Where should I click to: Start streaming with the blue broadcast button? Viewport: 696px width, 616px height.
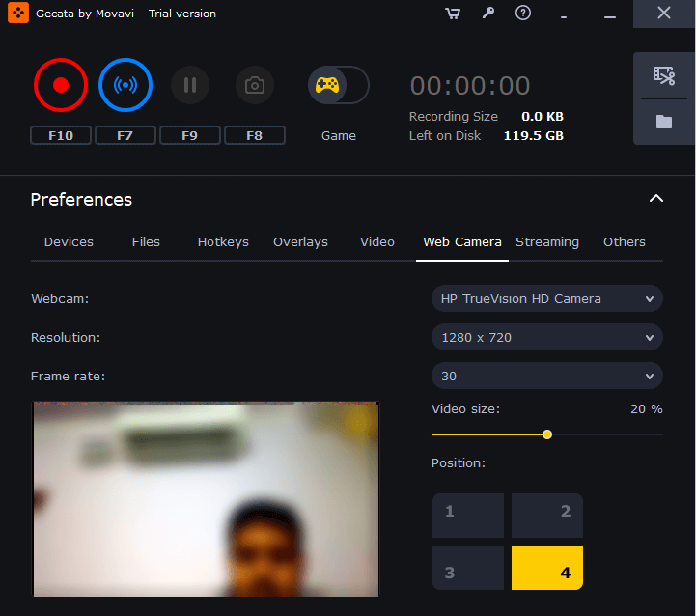click(x=125, y=85)
